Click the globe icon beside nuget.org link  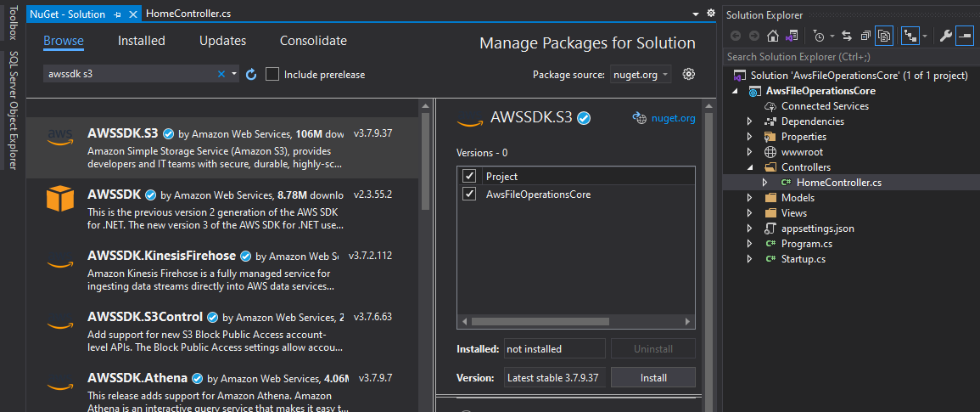tap(639, 118)
